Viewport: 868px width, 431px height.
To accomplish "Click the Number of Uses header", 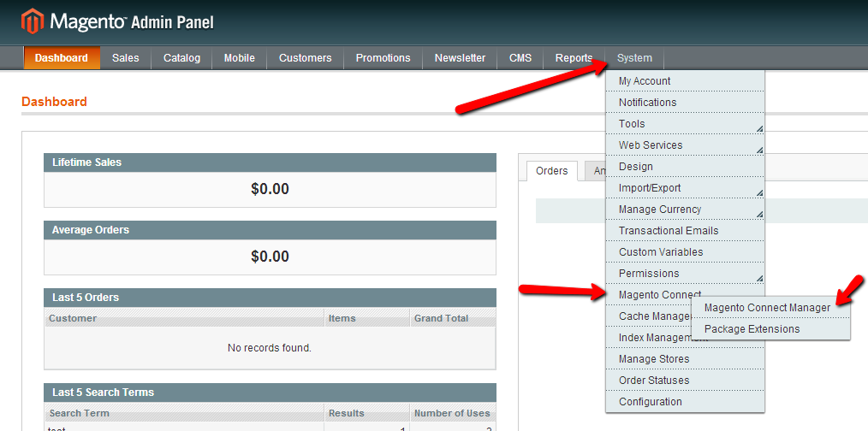I will pyautogui.click(x=453, y=413).
